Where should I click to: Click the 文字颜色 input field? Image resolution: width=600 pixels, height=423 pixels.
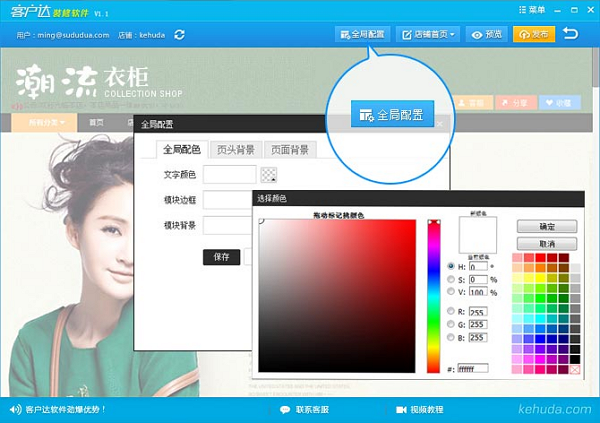click(230, 175)
